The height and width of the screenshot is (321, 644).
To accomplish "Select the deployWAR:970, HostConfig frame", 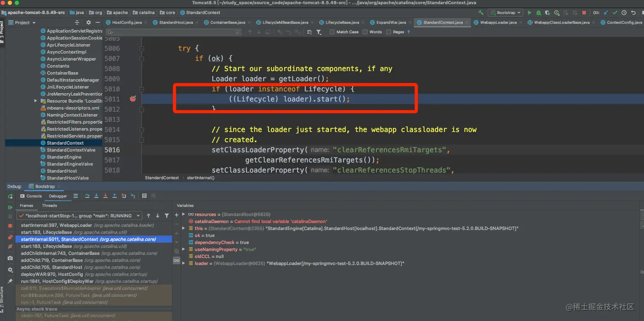I will coord(84,275).
